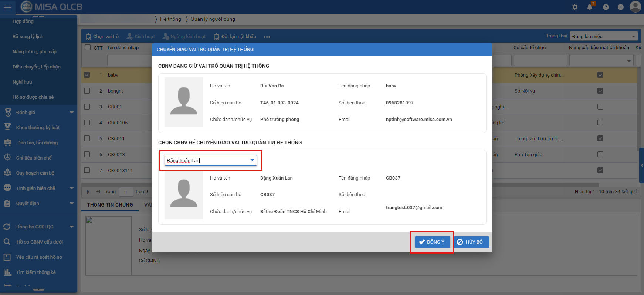
Task: Open the Đặng Xuân Lan employee dropdown
Action: click(252, 160)
